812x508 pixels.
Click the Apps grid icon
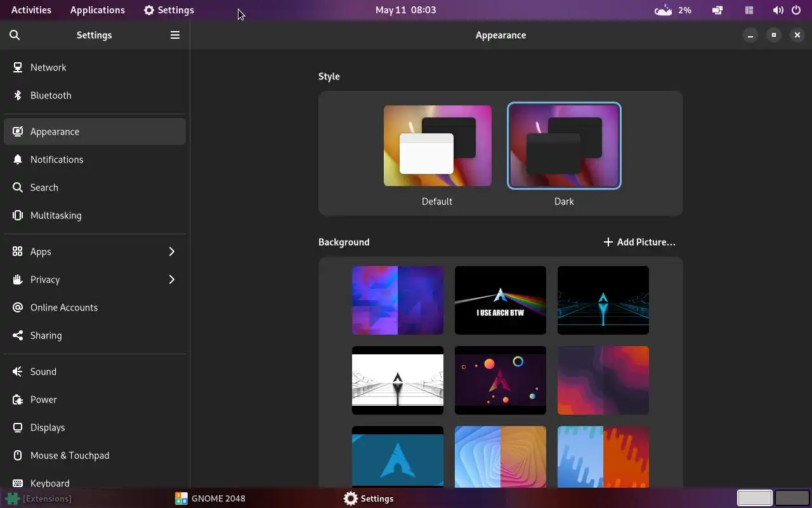click(x=18, y=251)
